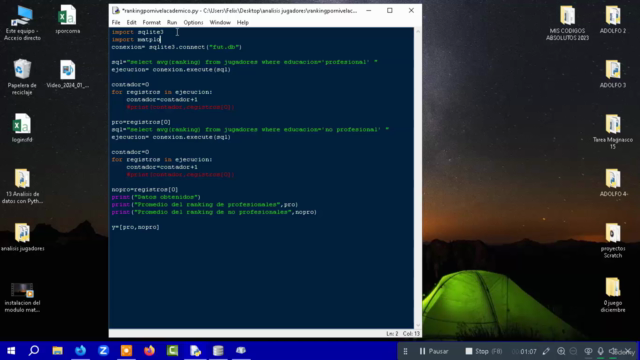Open the Windows Start menu
This screenshot has height=360, width=640.
(x=11, y=351)
